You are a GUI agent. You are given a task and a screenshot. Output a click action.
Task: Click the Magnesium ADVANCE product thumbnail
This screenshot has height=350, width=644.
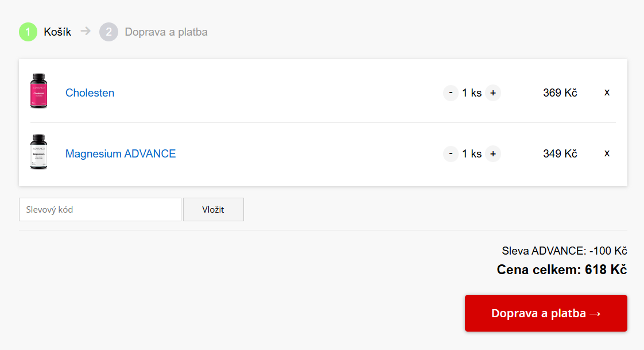39,152
